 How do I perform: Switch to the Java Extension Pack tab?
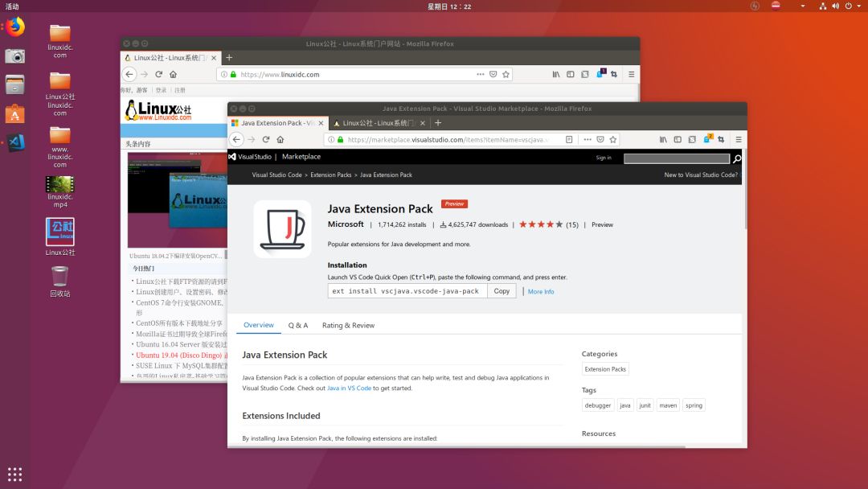278,123
